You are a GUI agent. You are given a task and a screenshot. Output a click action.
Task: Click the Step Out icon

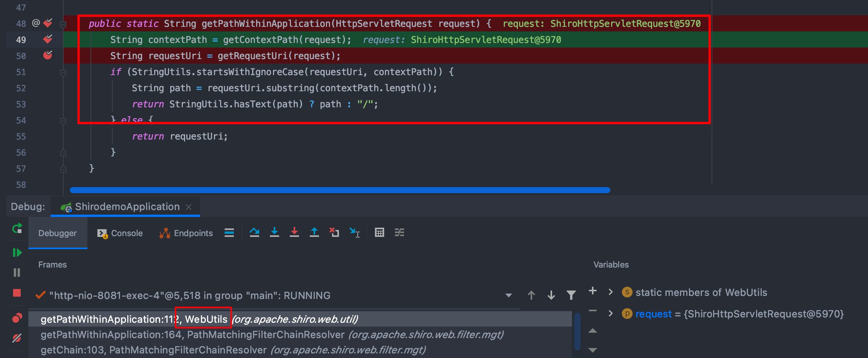coord(314,232)
